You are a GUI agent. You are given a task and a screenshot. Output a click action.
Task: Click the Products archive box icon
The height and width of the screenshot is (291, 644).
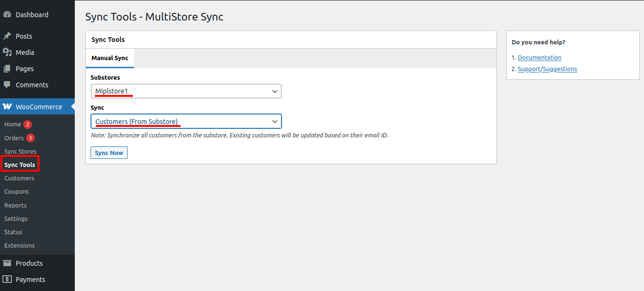click(7, 263)
